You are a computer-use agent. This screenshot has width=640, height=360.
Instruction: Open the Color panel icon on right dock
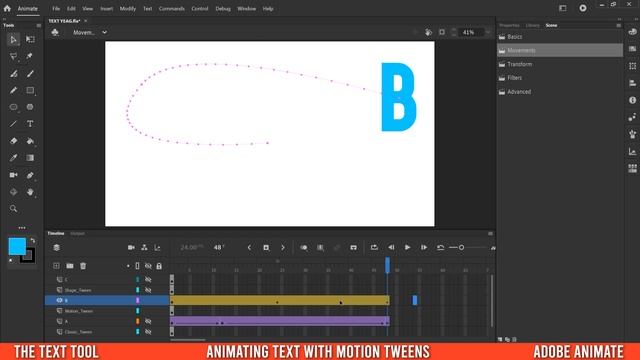click(632, 32)
